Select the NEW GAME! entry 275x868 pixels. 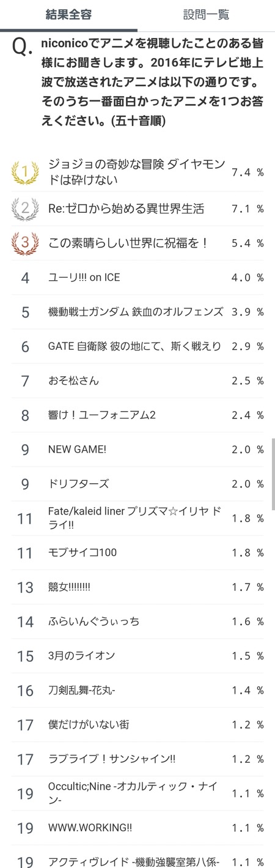tap(137, 450)
